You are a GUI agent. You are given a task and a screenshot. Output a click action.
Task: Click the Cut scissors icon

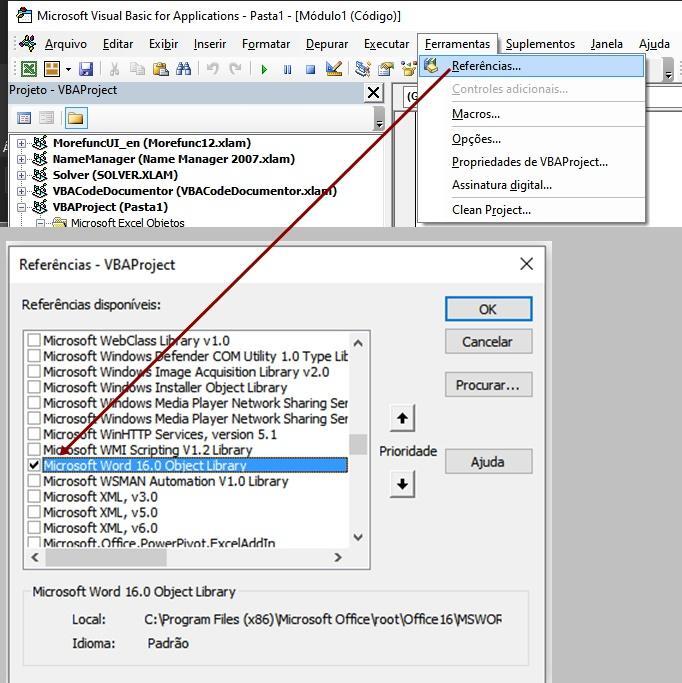115,69
